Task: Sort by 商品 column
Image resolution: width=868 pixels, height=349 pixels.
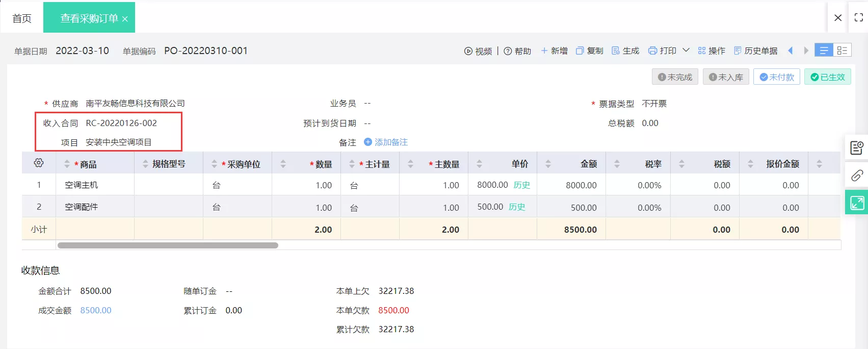Action: (x=67, y=164)
